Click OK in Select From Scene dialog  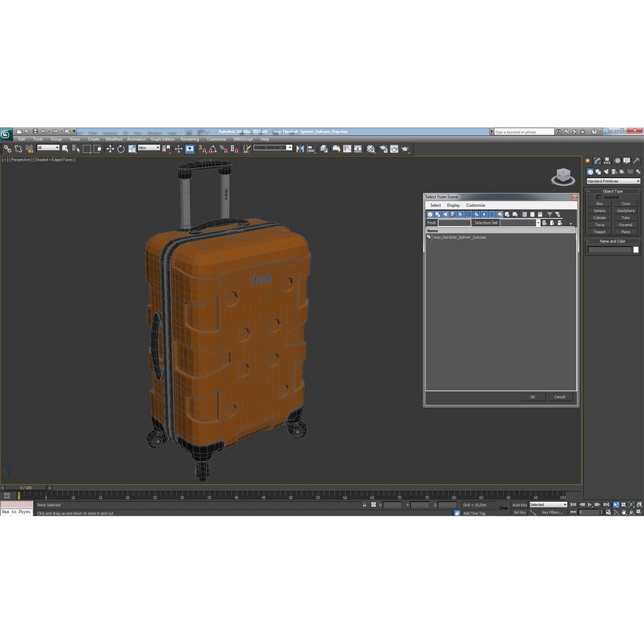532,397
